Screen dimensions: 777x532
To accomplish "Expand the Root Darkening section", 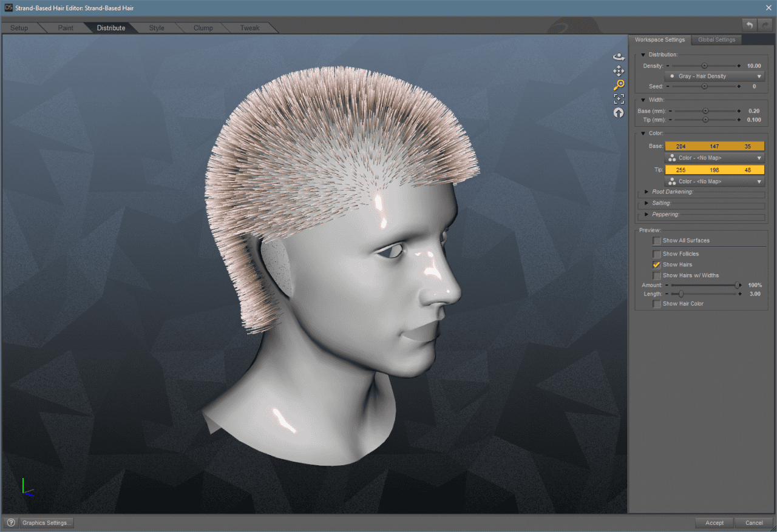I will [x=646, y=191].
